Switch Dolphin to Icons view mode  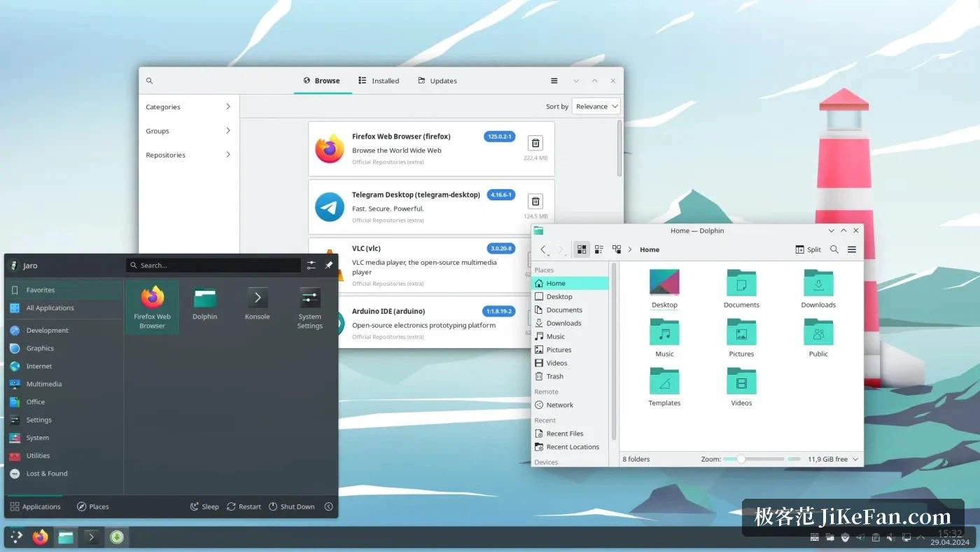[582, 249]
